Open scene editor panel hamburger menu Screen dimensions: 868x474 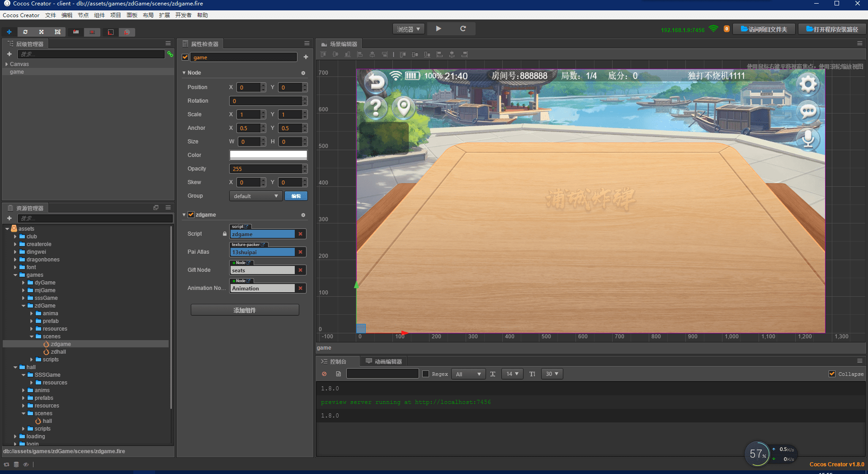coord(860,43)
